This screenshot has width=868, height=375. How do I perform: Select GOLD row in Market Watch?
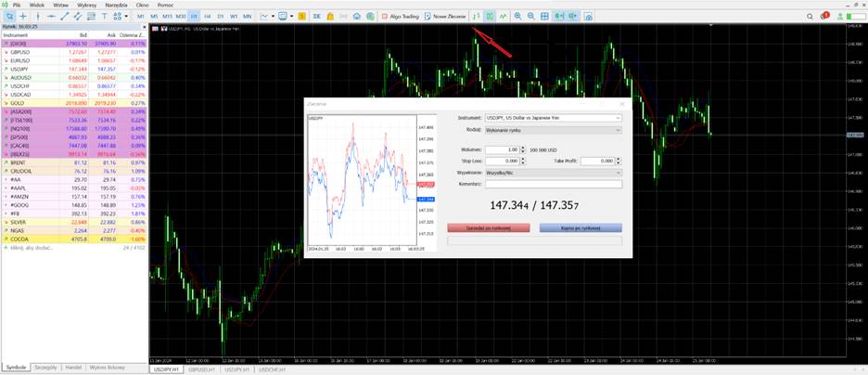[x=74, y=103]
